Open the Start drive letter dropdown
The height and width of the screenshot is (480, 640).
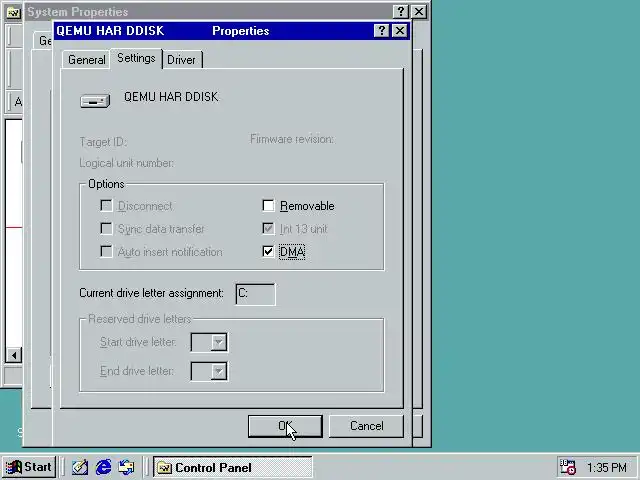(219, 342)
